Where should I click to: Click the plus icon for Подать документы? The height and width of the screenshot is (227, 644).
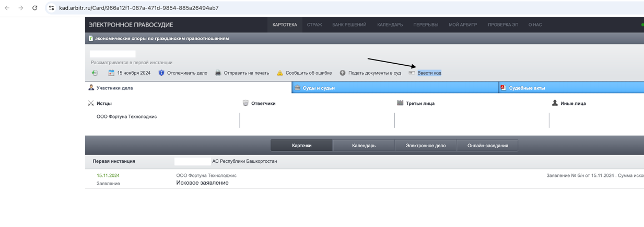(343, 73)
